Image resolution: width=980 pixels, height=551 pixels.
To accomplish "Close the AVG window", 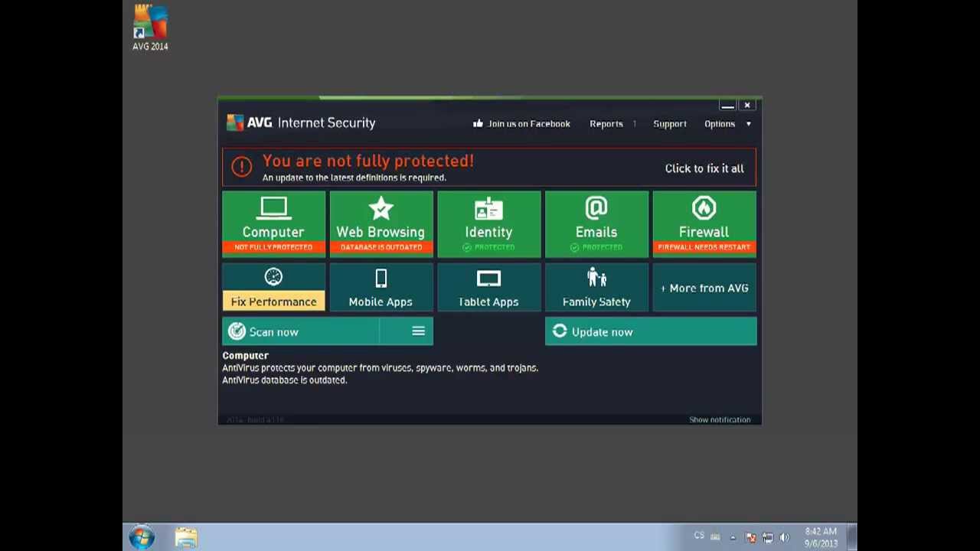I will coord(747,106).
